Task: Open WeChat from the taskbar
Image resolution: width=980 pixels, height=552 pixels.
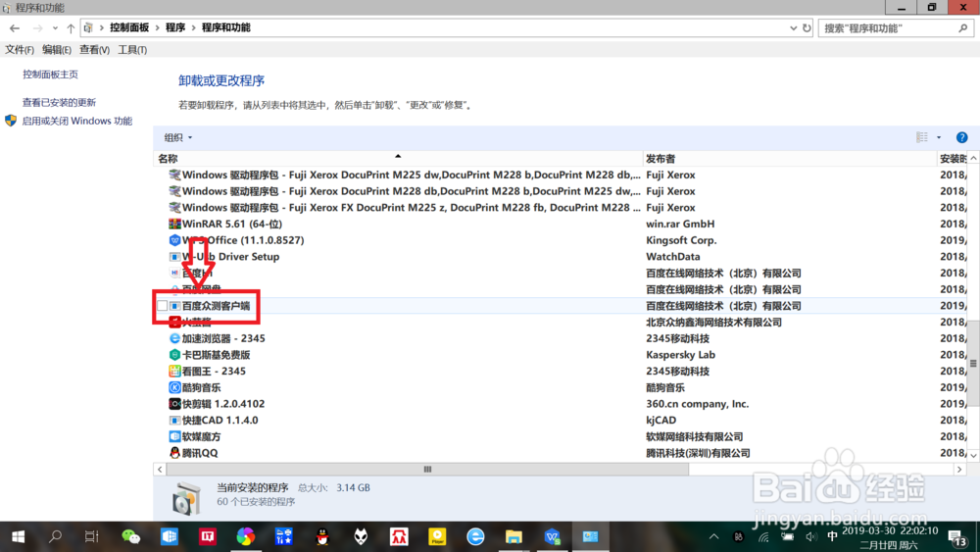Action: (130, 536)
